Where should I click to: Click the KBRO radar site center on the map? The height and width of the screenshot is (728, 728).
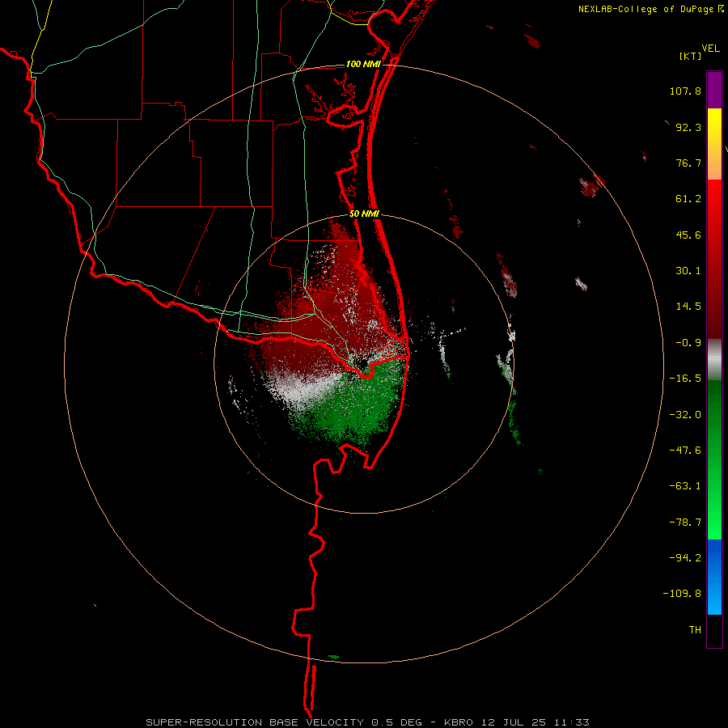(x=363, y=362)
